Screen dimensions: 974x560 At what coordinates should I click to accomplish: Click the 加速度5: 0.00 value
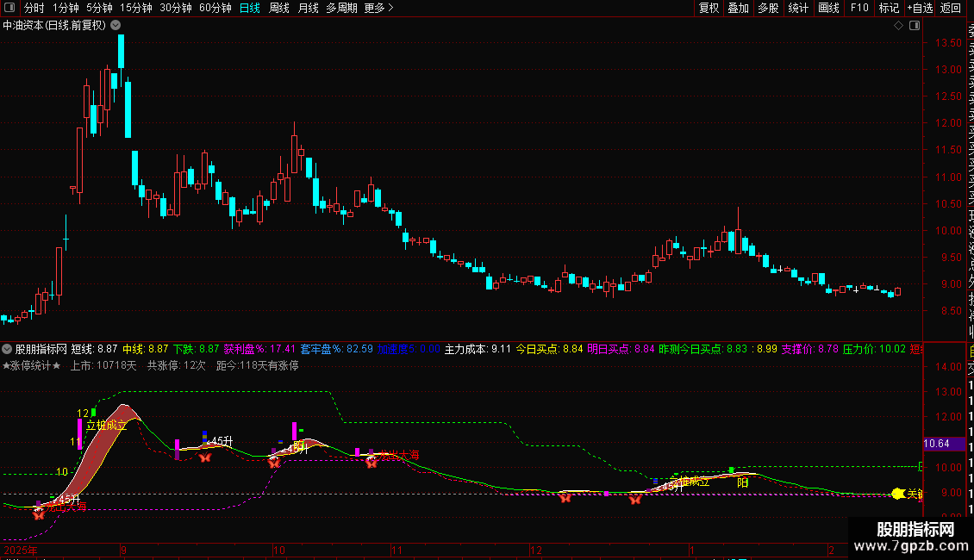click(x=409, y=349)
